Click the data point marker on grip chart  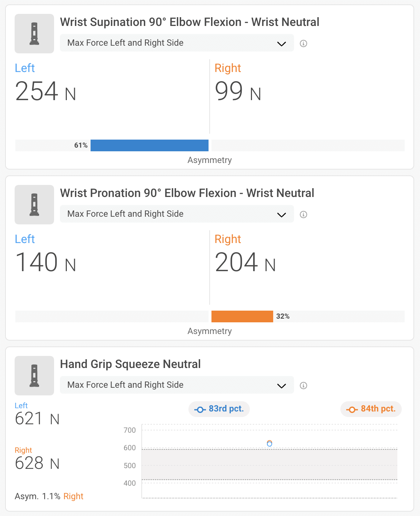point(270,443)
